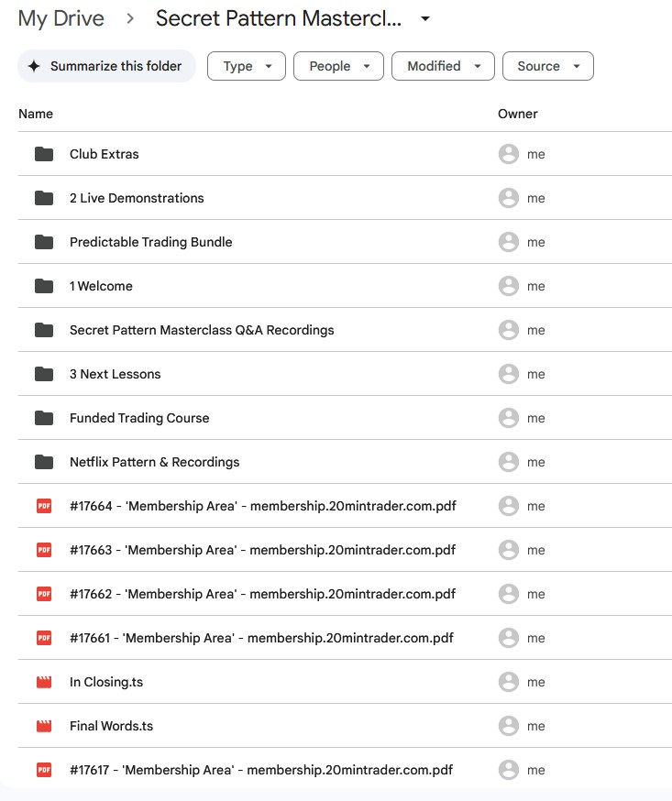Click the PDF icon for file #17664
The height and width of the screenshot is (801, 672).
(44, 506)
